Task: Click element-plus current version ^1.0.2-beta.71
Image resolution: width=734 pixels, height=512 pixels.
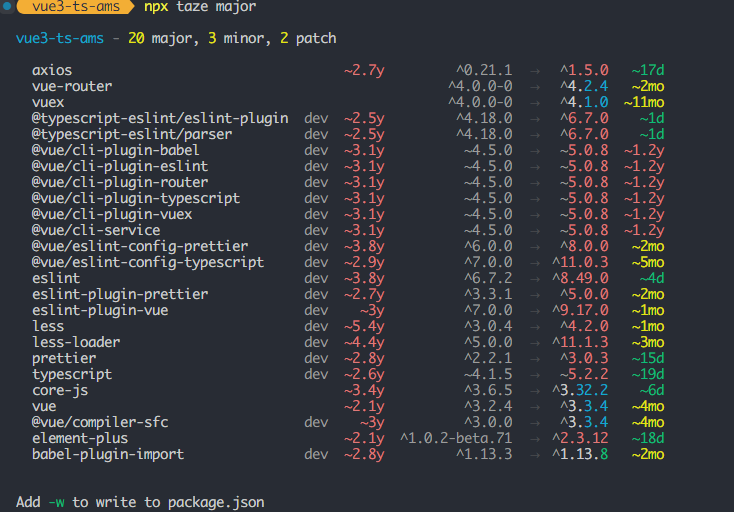Action: [456, 438]
